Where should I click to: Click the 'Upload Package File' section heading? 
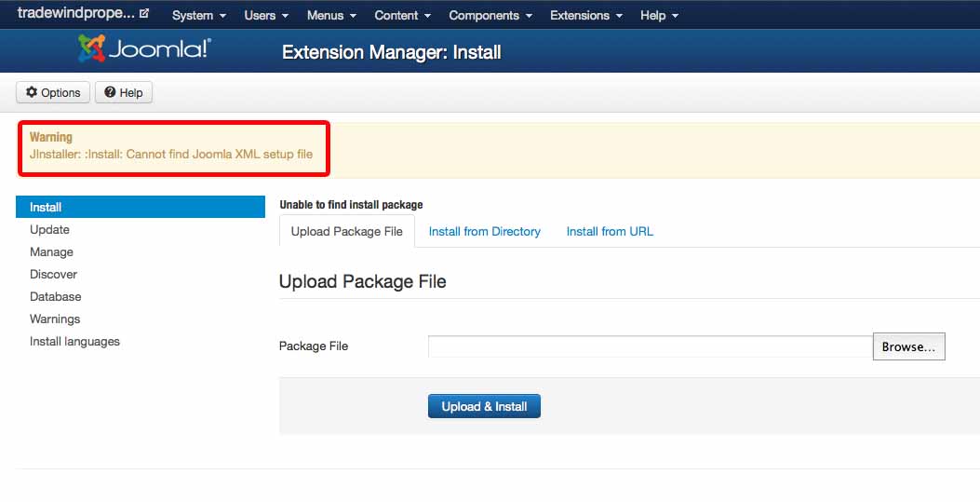[363, 281]
